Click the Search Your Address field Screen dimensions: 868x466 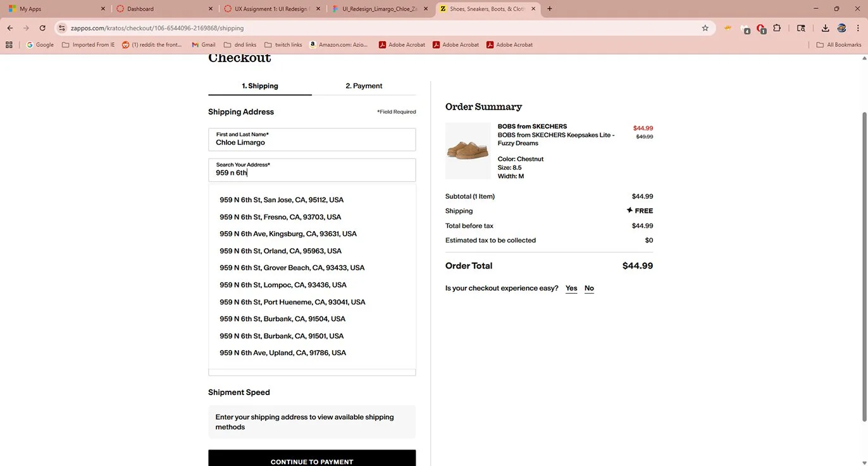coord(312,170)
